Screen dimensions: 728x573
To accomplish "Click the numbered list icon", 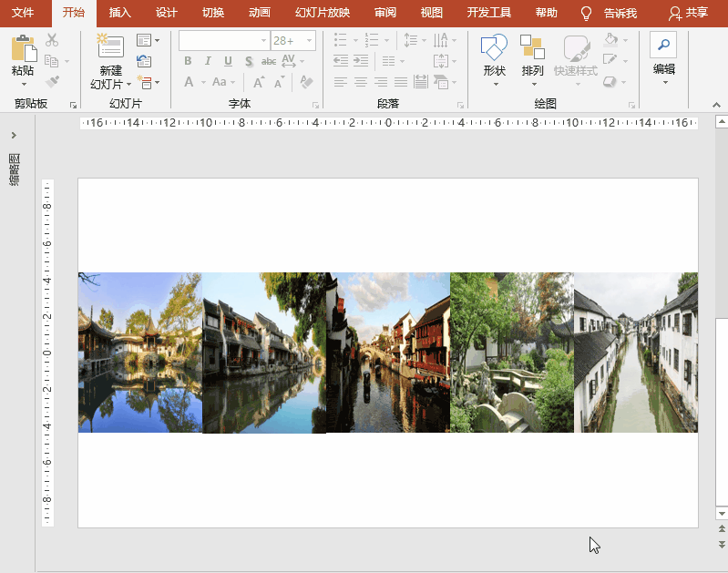I will (x=372, y=40).
